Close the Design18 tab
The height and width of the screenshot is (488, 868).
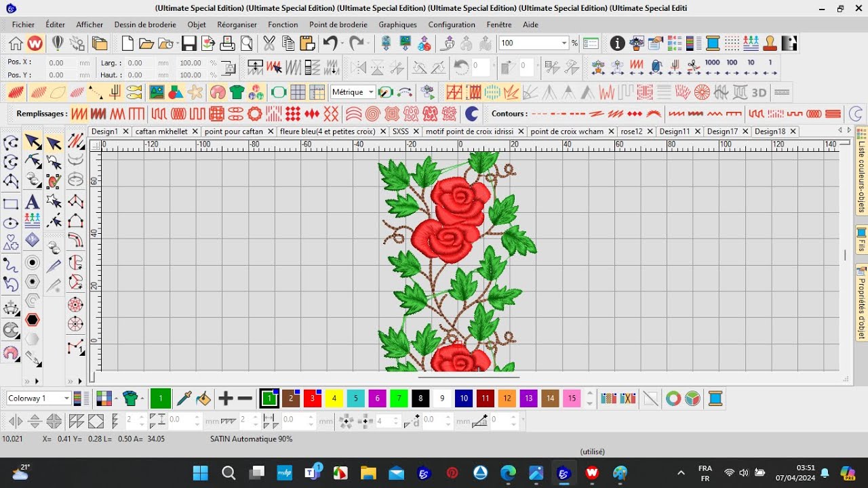[x=793, y=131]
